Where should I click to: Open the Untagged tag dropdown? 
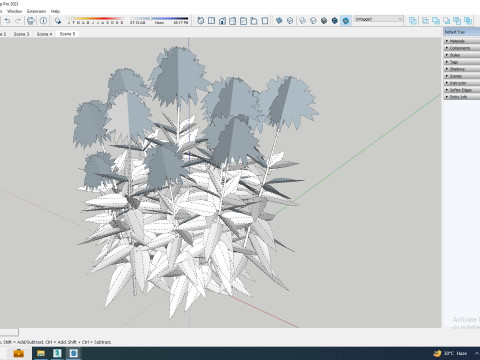point(379,19)
